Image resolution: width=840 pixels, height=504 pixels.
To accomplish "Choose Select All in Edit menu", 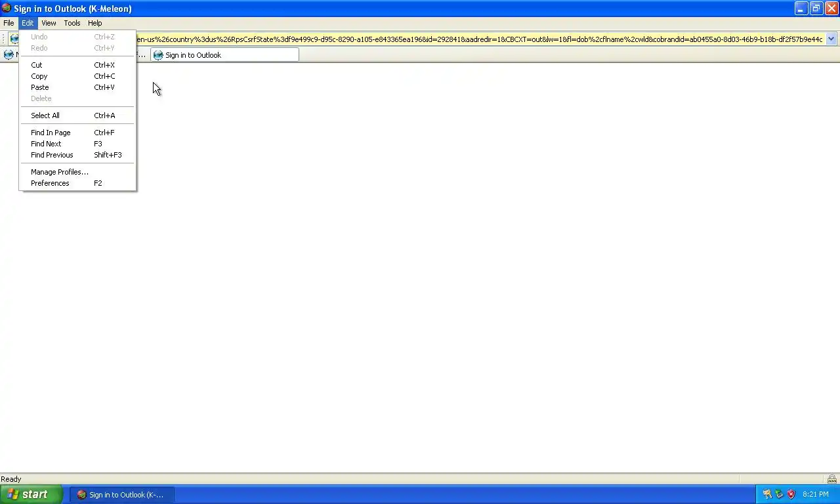I will click(x=77, y=115).
